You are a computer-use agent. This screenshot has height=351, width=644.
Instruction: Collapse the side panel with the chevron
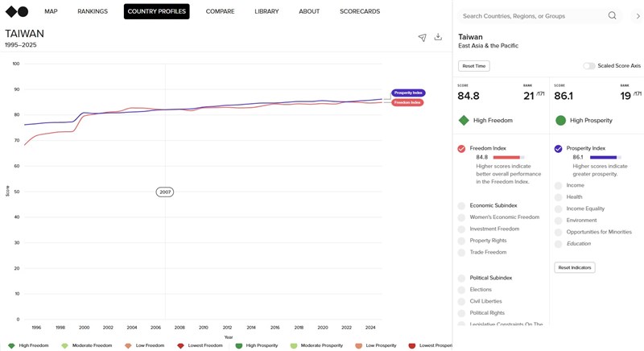click(x=638, y=16)
